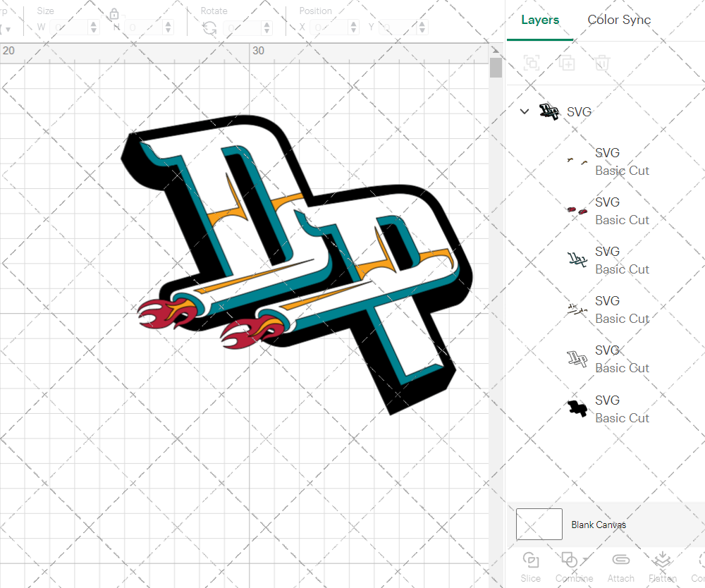Click the Flatten button
This screenshot has width=705, height=588.
pyautogui.click(x=662, y=568)
